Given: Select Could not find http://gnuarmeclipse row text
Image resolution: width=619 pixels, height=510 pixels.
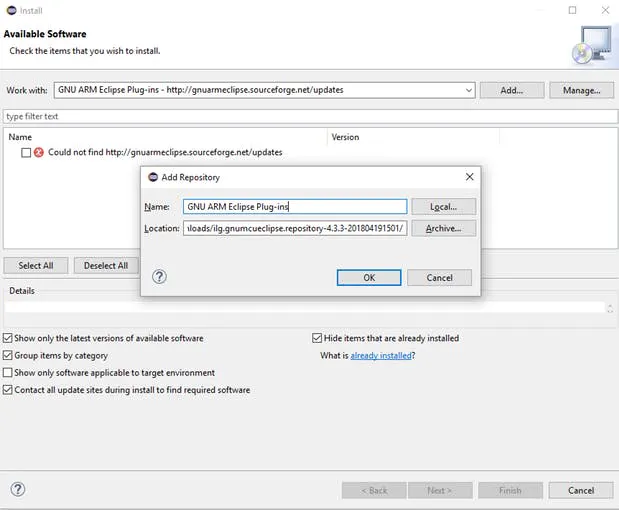Looking at the screenshot, I should 165,152.
